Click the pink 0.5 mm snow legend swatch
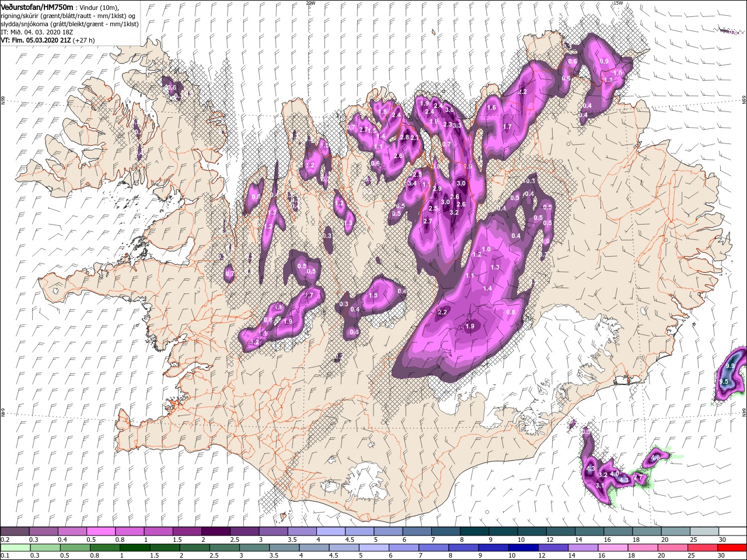This screenshot has height=560, width=747. point(100,531)
